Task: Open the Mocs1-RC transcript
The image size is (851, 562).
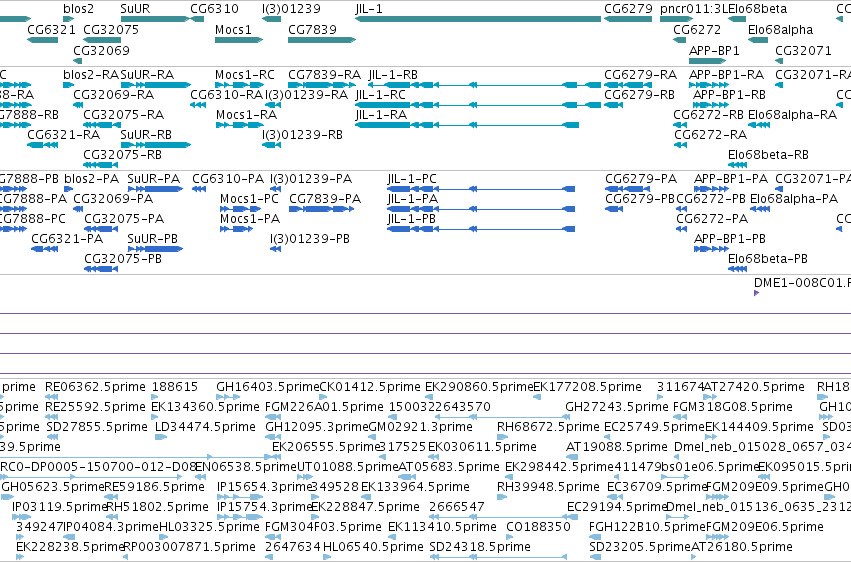Action: 239,85
